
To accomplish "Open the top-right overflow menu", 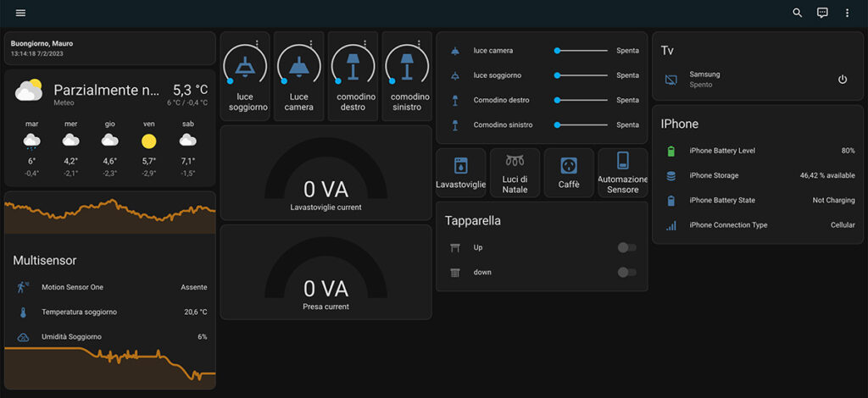I will pyautogui.click(x=846, y=13).
